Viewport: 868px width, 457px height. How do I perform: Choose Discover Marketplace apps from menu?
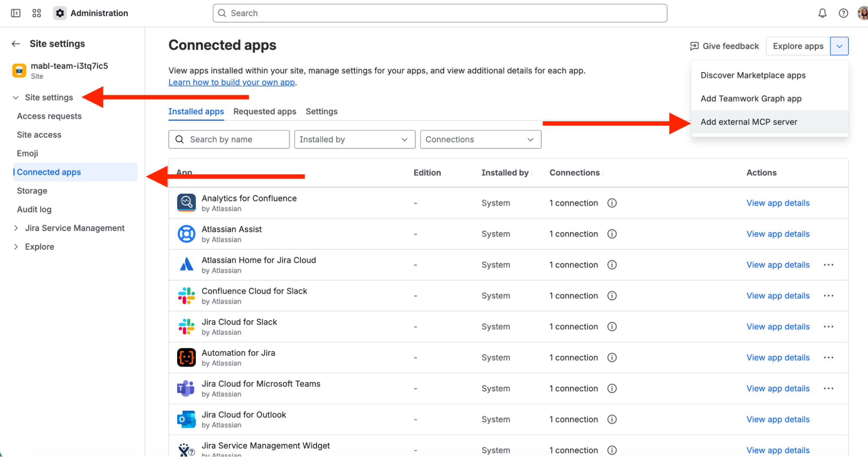point(752,76)
